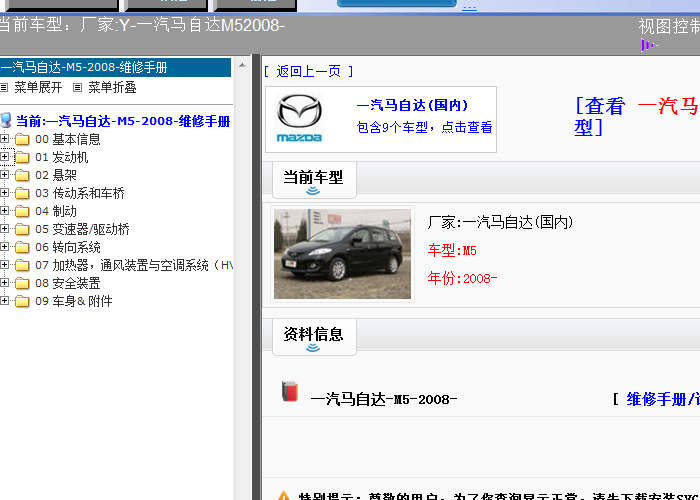Expand the 02 悬架 tree node
The height and width of the screenshot is (500, 700).
click(x=4, y=175)
